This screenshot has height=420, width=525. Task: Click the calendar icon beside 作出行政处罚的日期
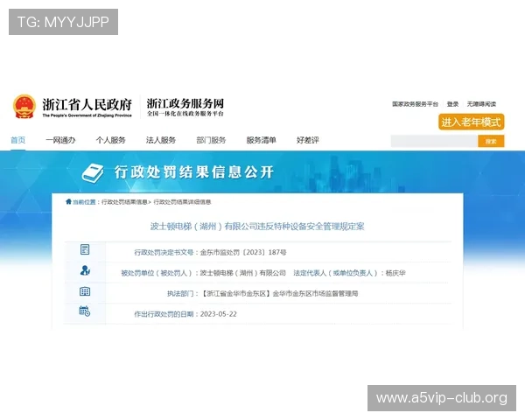point(85,311)
